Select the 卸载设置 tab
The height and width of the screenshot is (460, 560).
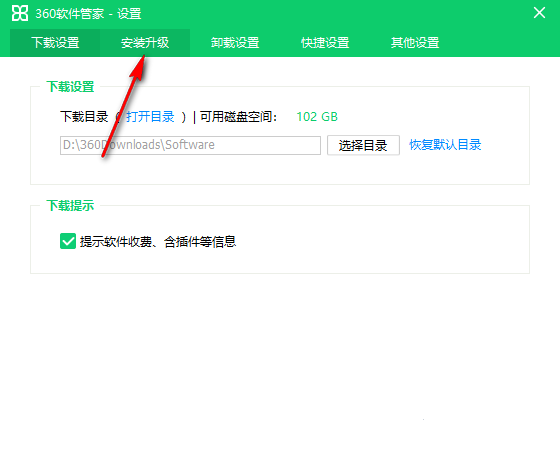pyautogui.click(x=235, y=43)
